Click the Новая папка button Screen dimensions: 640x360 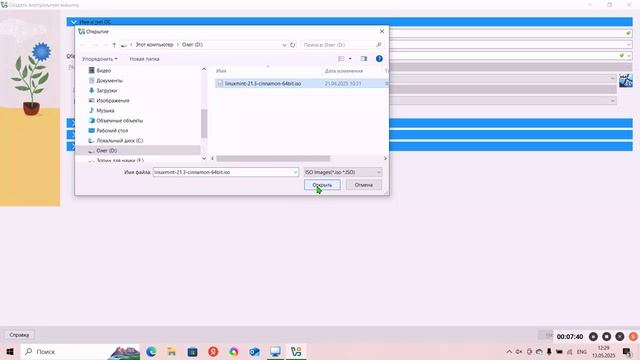[x=144, y=59]
